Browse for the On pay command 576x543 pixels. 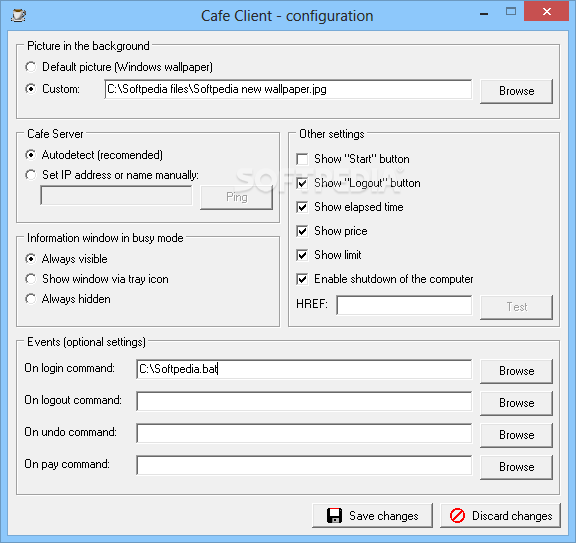click(x=516, y=467)
